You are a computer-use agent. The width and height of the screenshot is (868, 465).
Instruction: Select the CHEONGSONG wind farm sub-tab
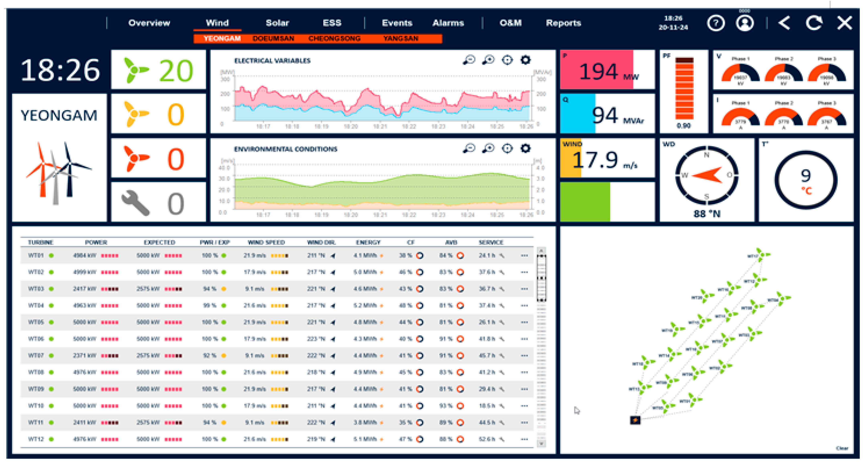pyautogui.click(x=334, y=38)
